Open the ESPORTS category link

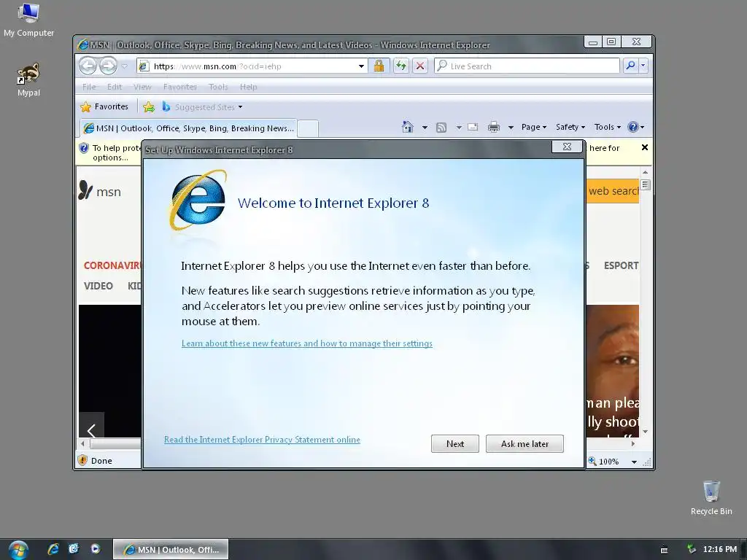[622, 265]
